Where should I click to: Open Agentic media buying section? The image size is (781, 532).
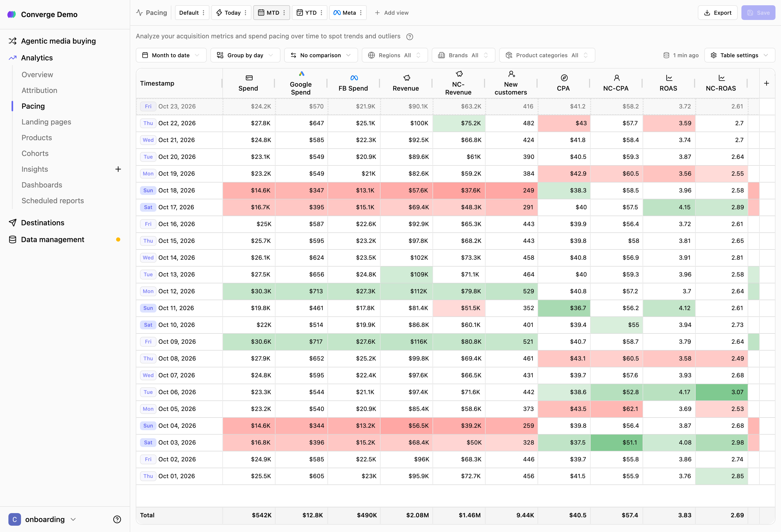58,41
